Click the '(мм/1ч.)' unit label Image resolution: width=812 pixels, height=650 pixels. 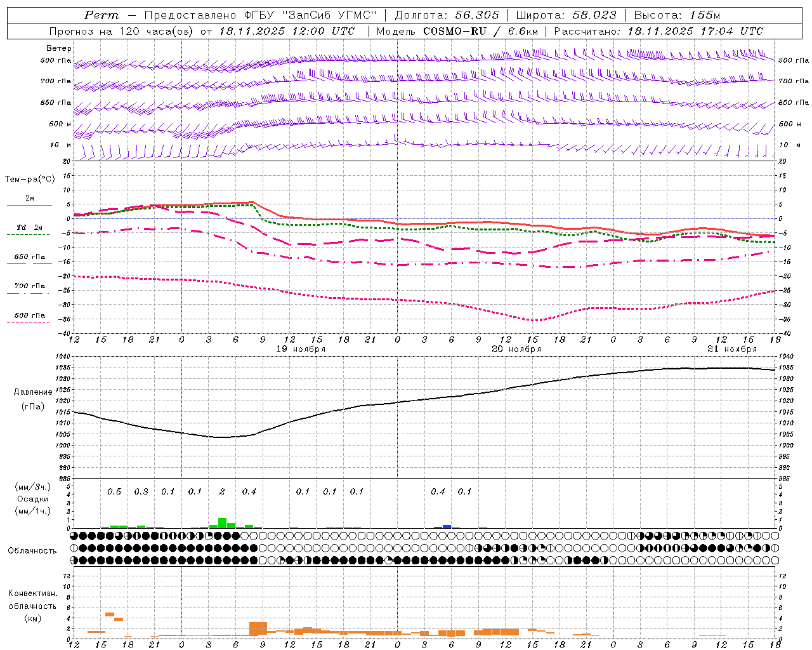pos(32,511)
